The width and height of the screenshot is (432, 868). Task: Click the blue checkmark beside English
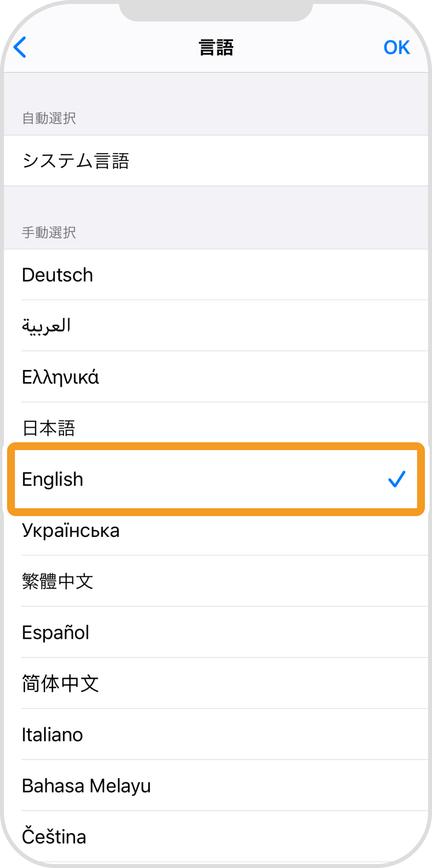pyautogui.click(x=396, y=479)
